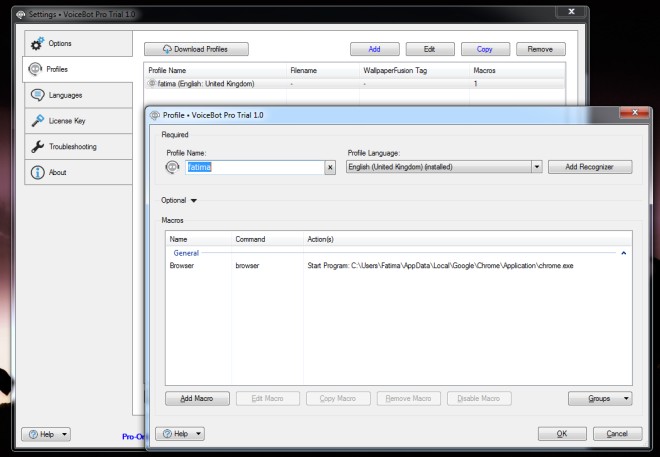The image size is (660, 457).
Task: Expand the Optional section arrow
Action: pyautogui.click(x=194, y=200)
